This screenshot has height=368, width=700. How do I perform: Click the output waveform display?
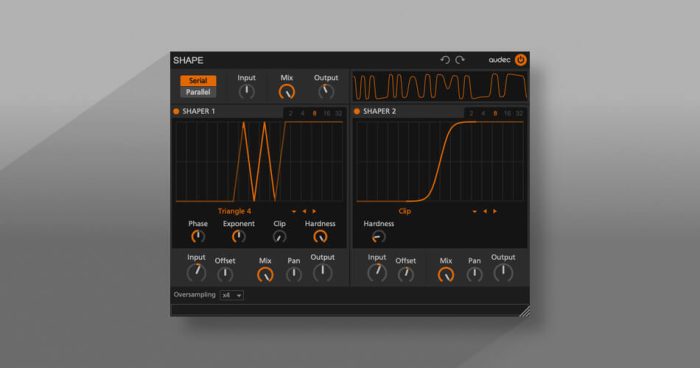pos(440,86)
